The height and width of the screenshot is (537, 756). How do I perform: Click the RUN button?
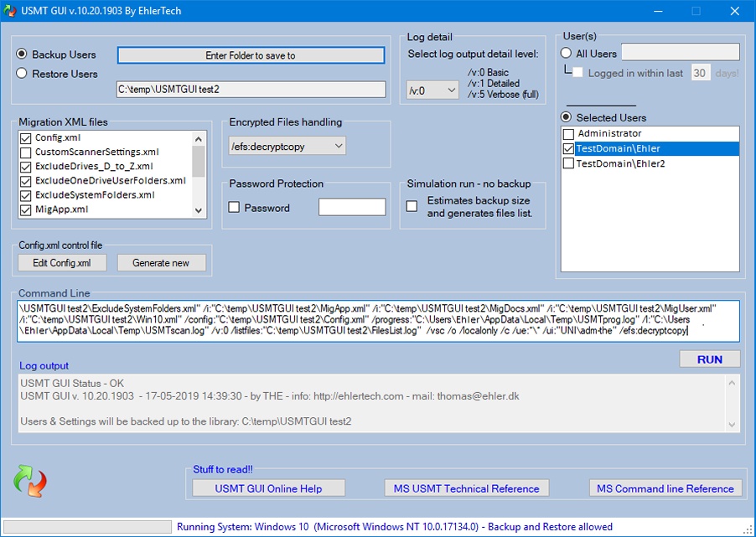[x=710, y=359]
